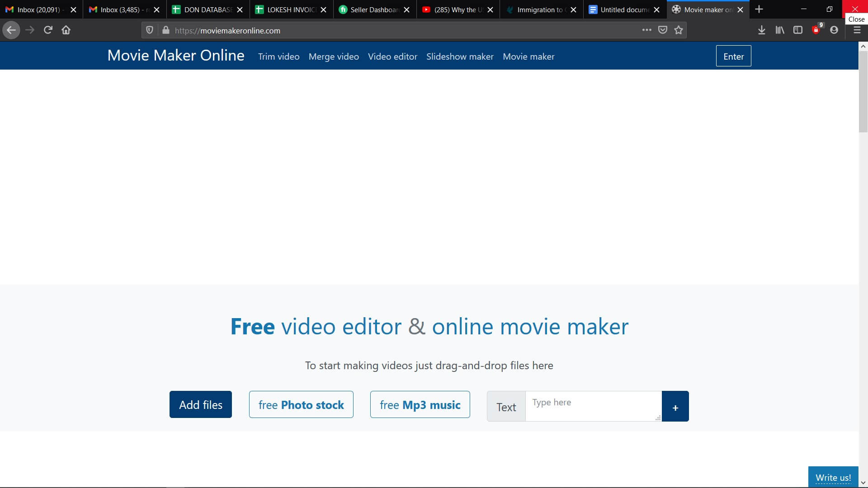Open the hamburger application menu
The width and height of the screenshot is (868, 488).
(x=857, y=30)
